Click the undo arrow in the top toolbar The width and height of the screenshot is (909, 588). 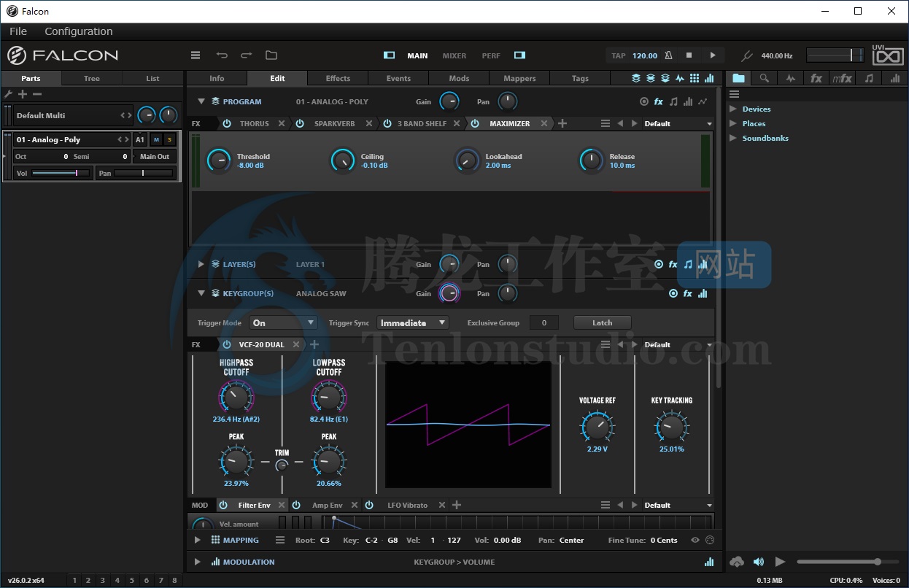[x=222, y=55]
